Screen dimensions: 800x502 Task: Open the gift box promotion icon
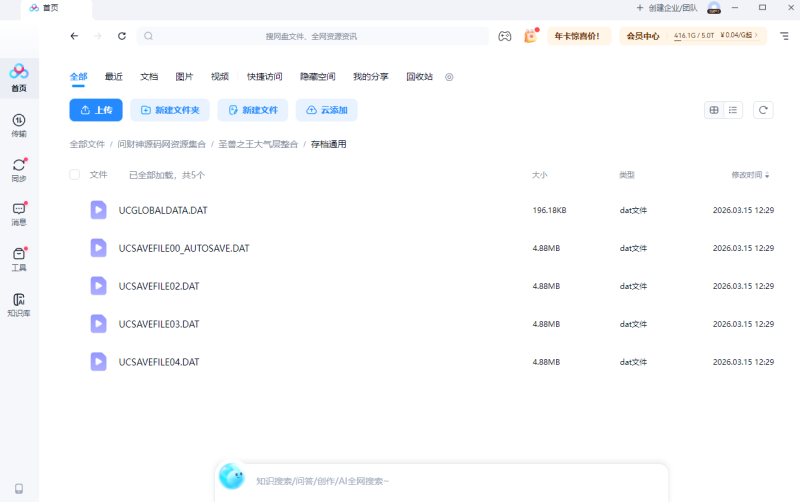[x=531, y=36]
